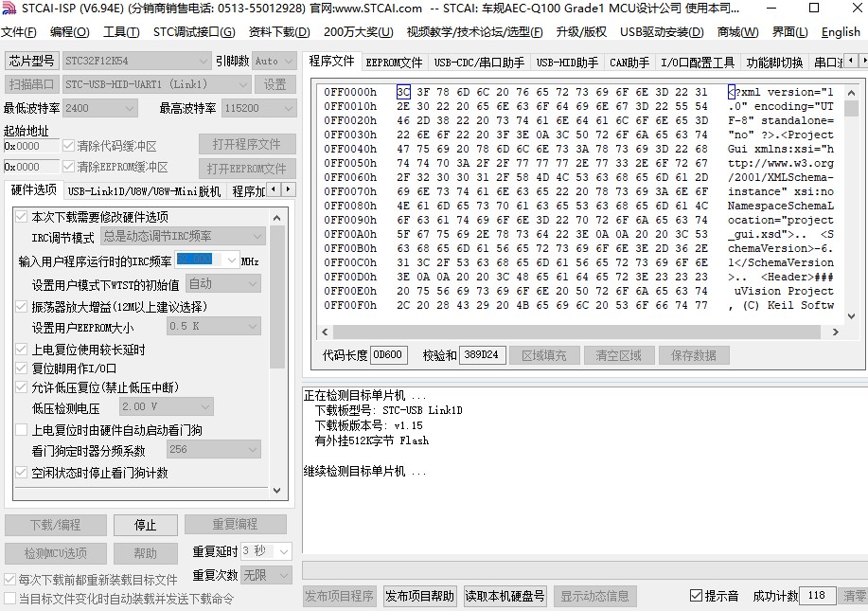Click hex view horizontal scroll right arrow
This screenshot has height=611, width=868.
click(x=835, y=332)
